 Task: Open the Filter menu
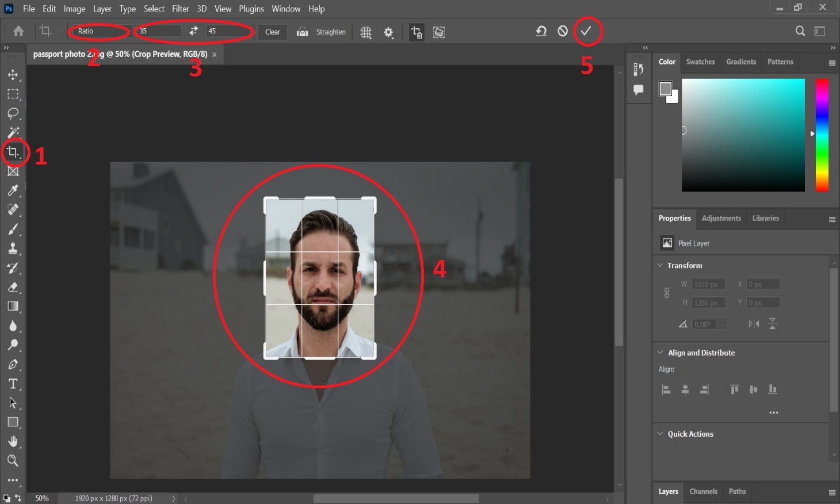click(181, 9)
